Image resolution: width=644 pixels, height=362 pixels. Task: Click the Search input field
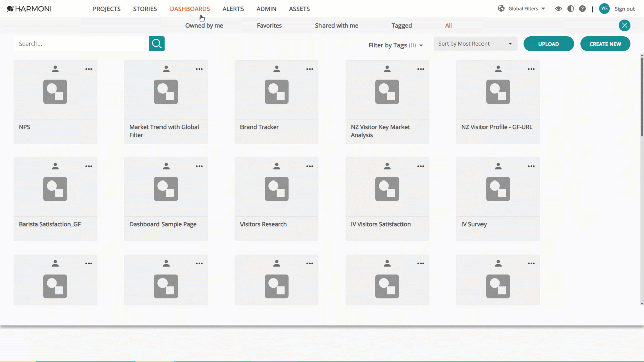coord(82,44)
